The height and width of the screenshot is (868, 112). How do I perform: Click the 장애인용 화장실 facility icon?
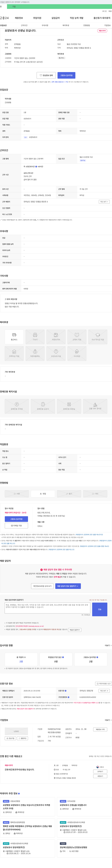(x=69, y=406)
